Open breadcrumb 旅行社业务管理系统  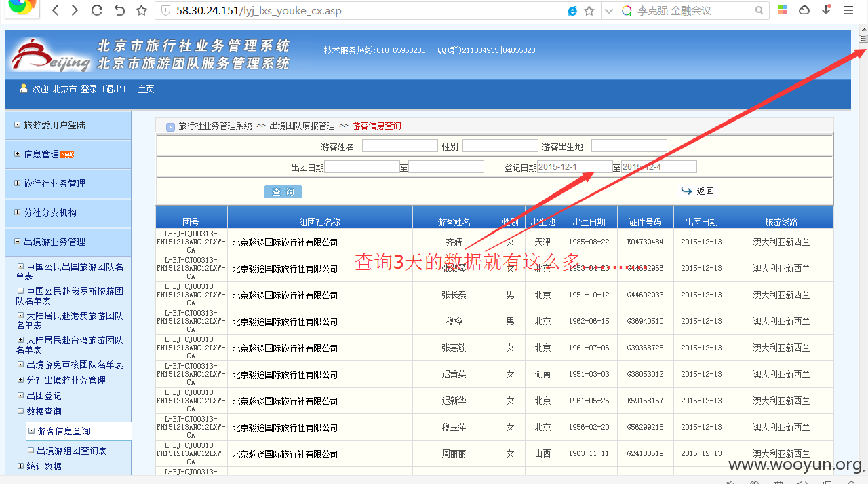tap(215, 126)
